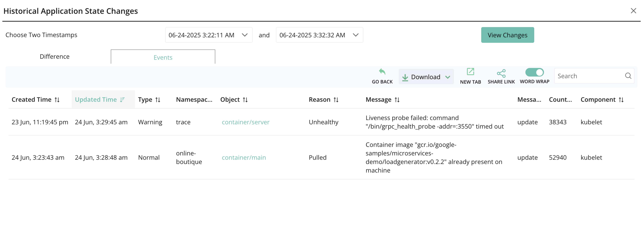The width and height of the screenshot is (644, 231).
Task: Sort by Created Time column arrows
Action: tap(57, 100)
